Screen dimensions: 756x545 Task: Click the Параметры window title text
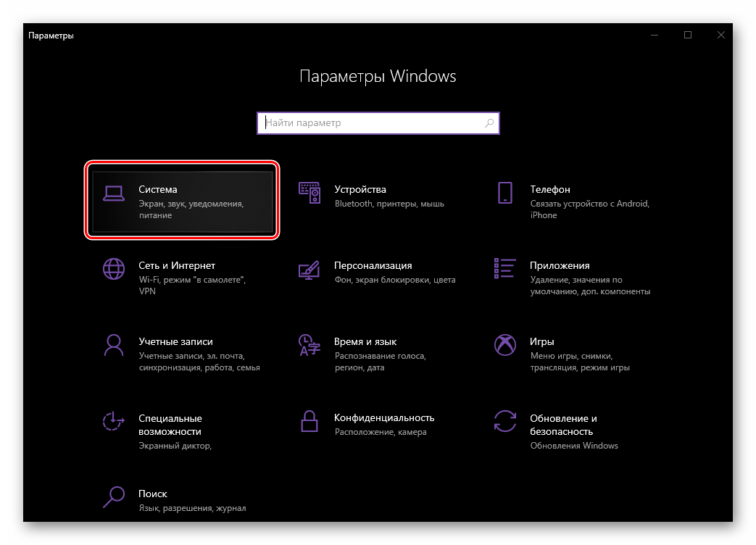(x=51, y=36)
